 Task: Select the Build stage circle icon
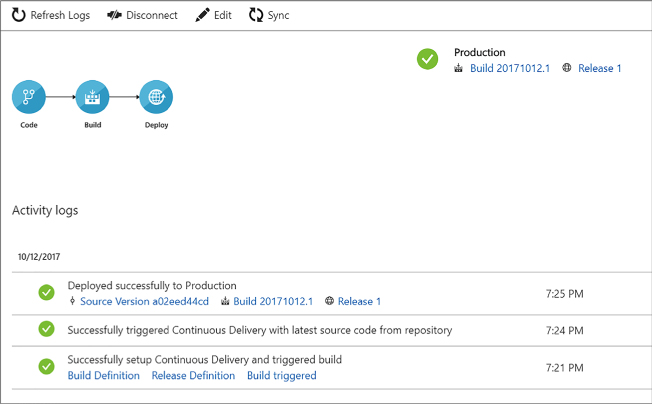[92, 97]
